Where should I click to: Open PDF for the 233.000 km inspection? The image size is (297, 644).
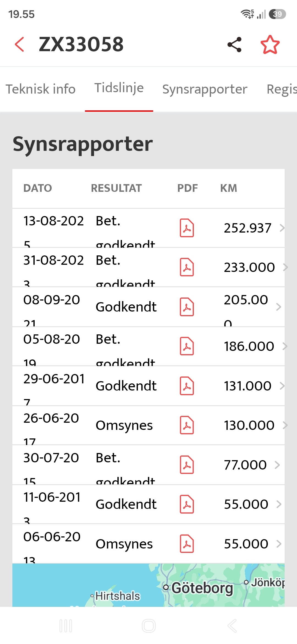coord(187,267)
